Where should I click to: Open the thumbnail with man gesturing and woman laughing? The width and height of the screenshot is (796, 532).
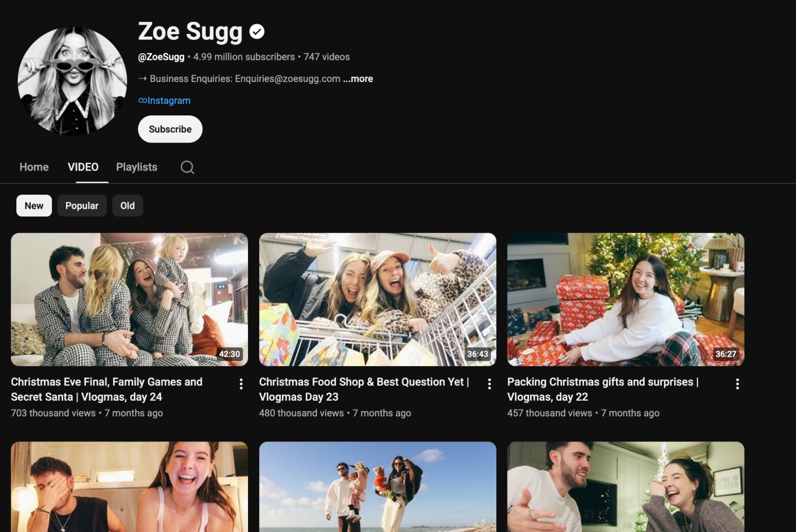pyautogui.click(x=626, y=487)
